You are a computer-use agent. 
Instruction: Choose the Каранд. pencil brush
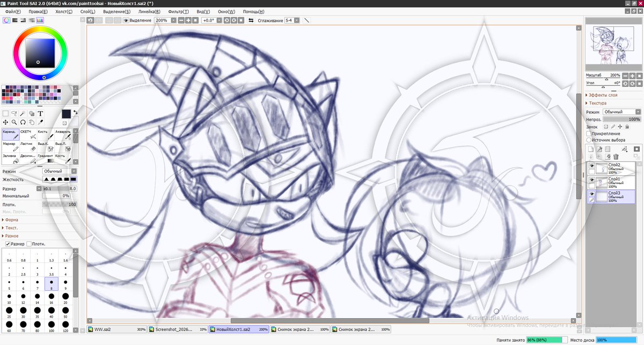[10, 135]
